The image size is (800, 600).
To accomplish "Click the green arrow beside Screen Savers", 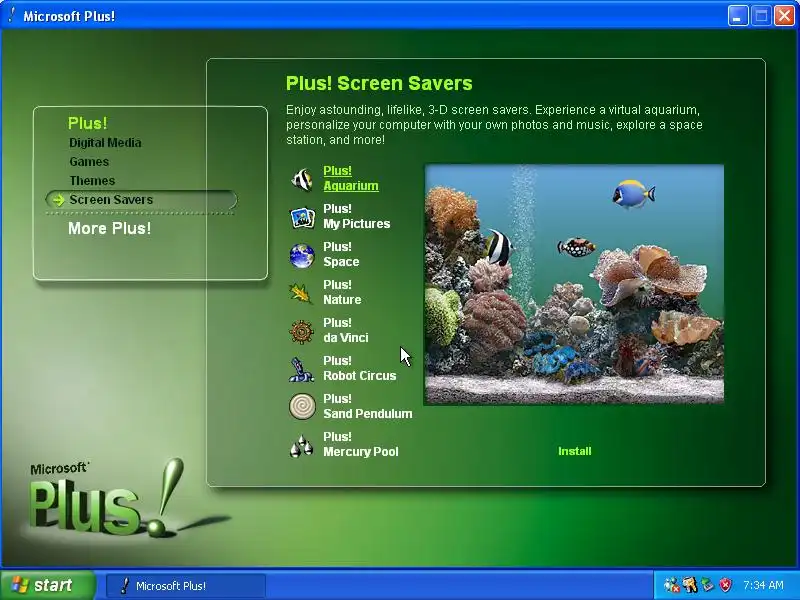I will click(58, 200).
